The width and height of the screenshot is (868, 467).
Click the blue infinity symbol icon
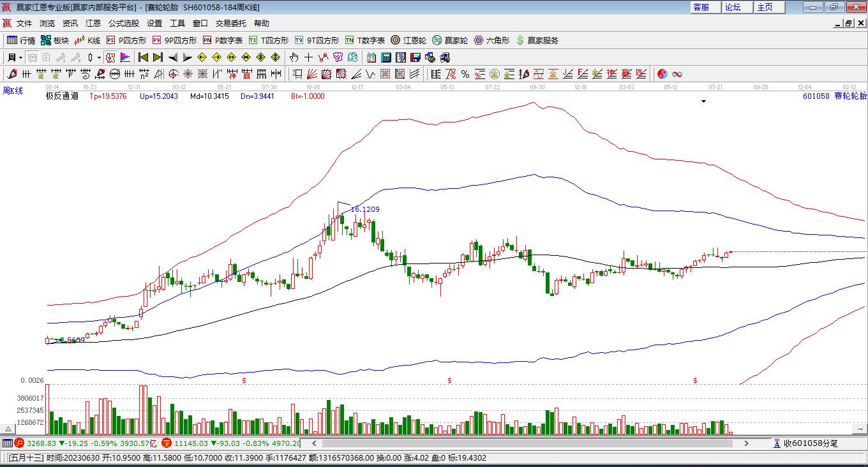[x=677, y=75]
